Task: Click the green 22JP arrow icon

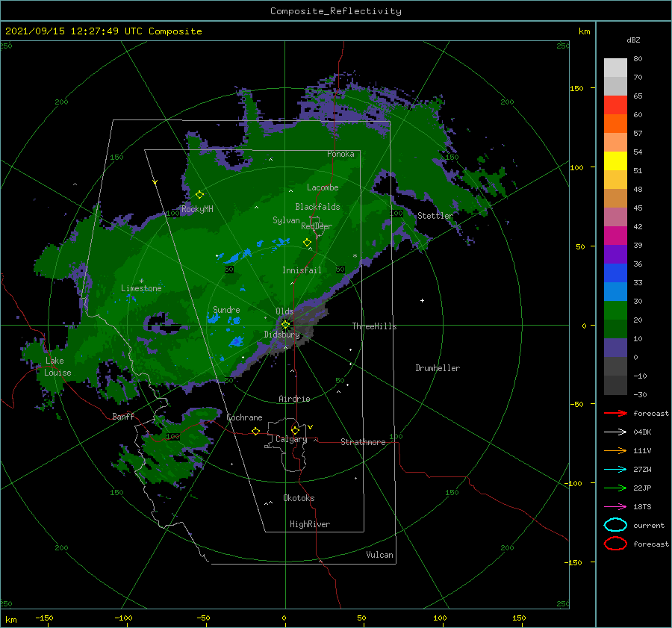Action: pyautogui.click(x=615, y=488)
